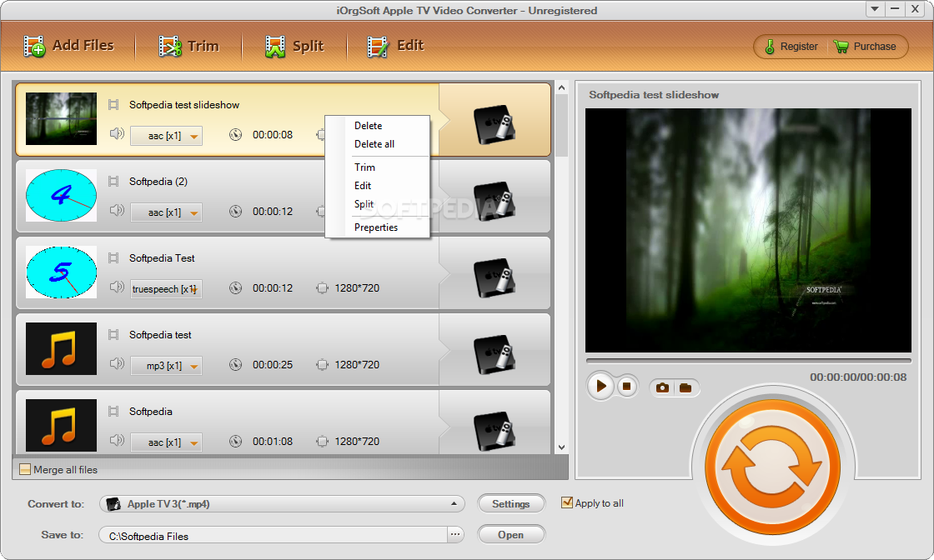The image size is (934, 560).
Task: Choose Delete from the context menu
Action: point(368,126)
